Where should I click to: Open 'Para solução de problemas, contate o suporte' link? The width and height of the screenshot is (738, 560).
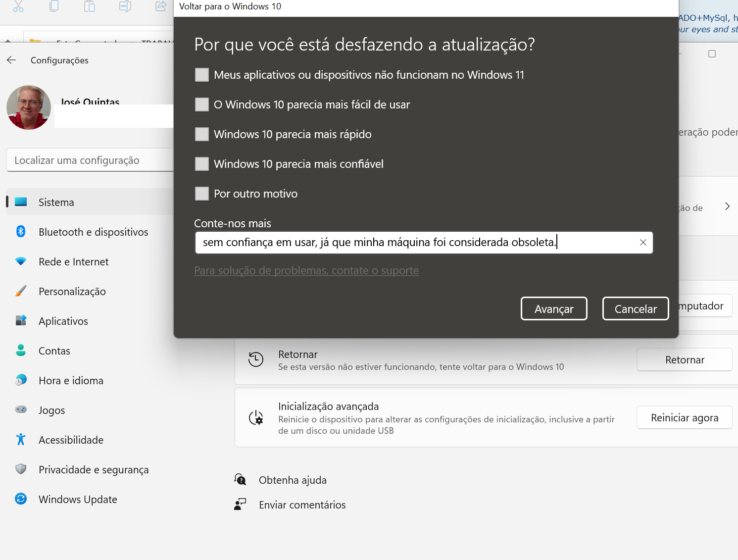(x=306, y=270)
